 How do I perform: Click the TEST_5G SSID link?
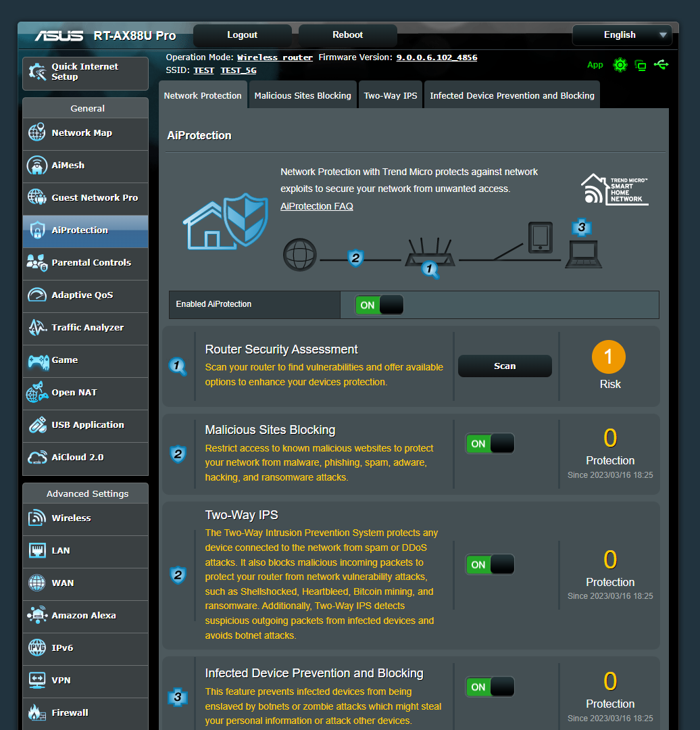[x=239, y=70]
